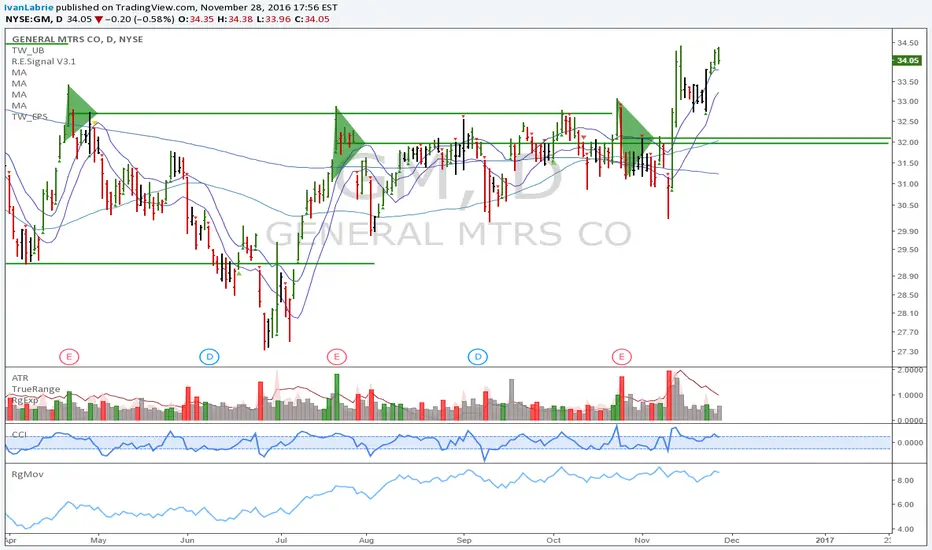Click the green 34.05 current price label

[908, 61]
